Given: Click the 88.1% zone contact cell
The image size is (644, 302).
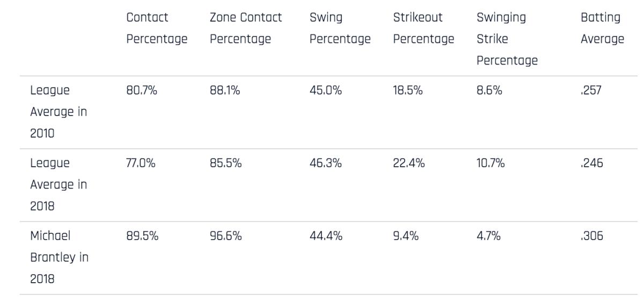Looking at the screenshot, I should [x=225, y=91].
